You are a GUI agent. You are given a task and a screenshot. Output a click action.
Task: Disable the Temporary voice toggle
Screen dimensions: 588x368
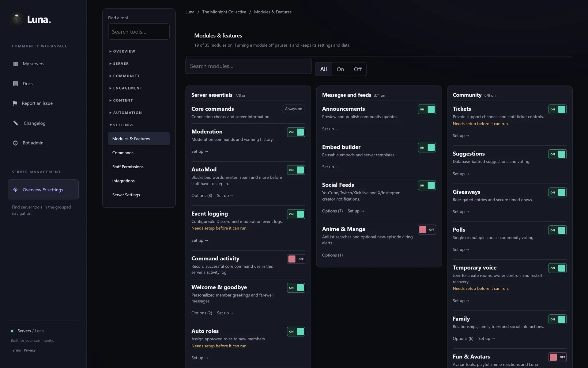557,268
